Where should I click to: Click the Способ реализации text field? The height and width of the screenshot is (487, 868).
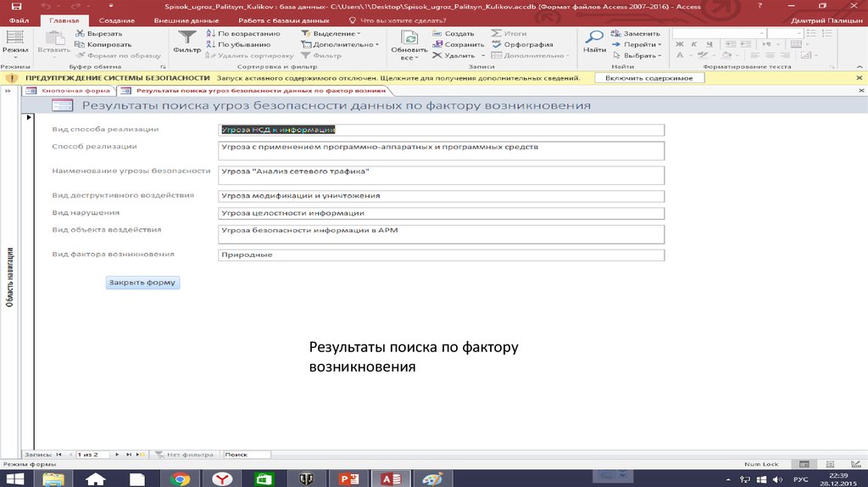tap(441, 150)
